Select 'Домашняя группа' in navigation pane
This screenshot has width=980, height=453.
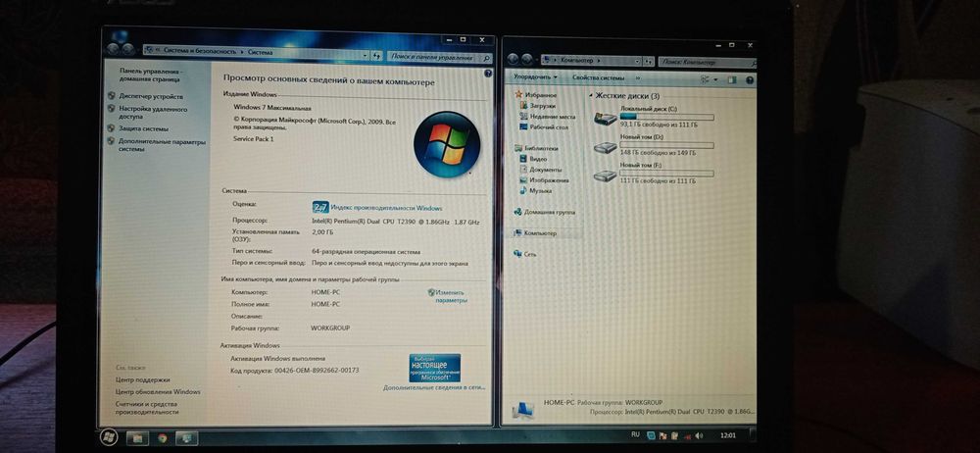coord(544,212)
